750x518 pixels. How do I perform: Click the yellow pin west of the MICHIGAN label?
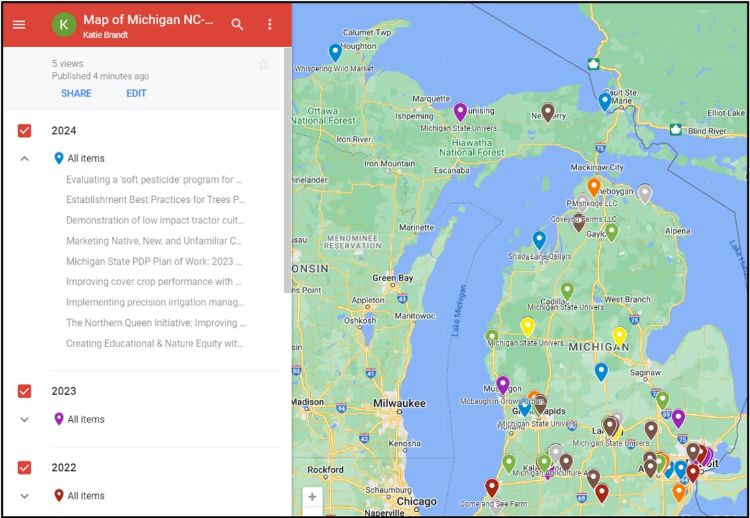point(527,326)
